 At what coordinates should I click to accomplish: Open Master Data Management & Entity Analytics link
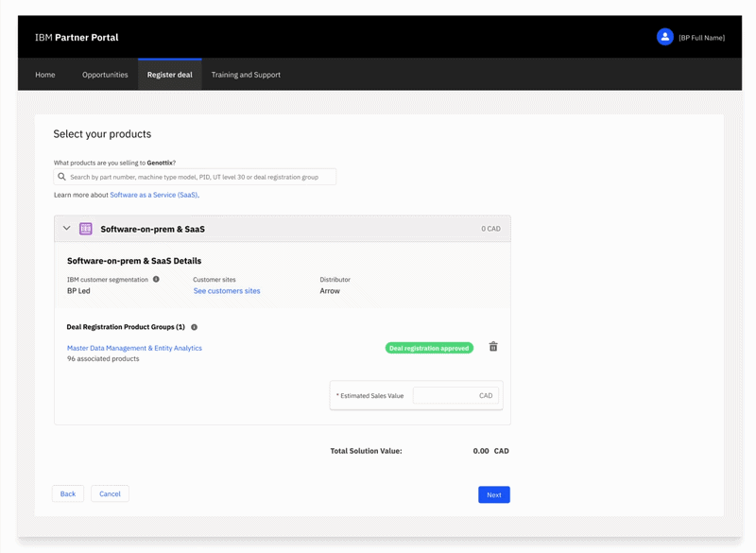pos(134,348)
